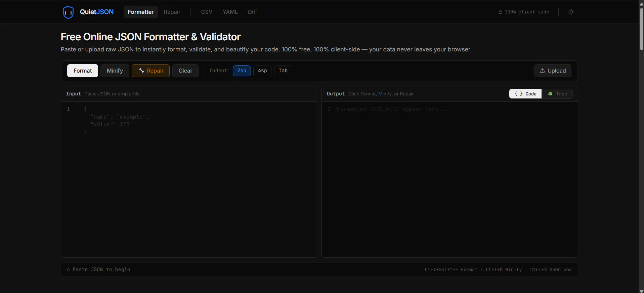Screen dimensions: 644x293
Task: Select 2sp indent option
Action: click(242, 71)
